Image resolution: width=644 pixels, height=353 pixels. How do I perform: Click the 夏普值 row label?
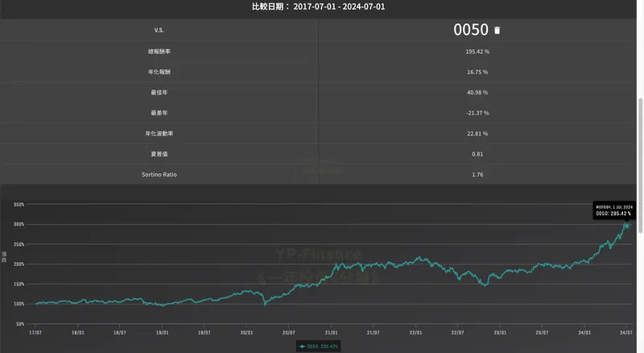[x=159, y=154]
